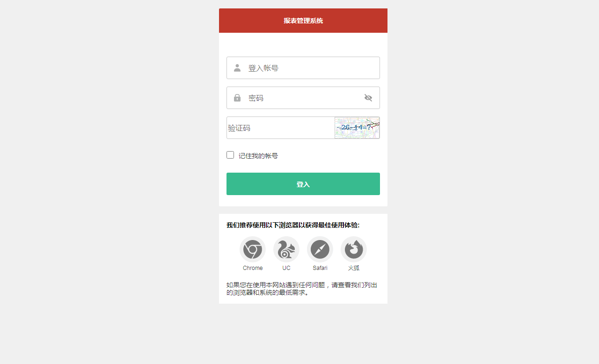The image size is (599, 364).
Task: Click the 记住我的帐号 label text
Action: [x=258, y=156]
